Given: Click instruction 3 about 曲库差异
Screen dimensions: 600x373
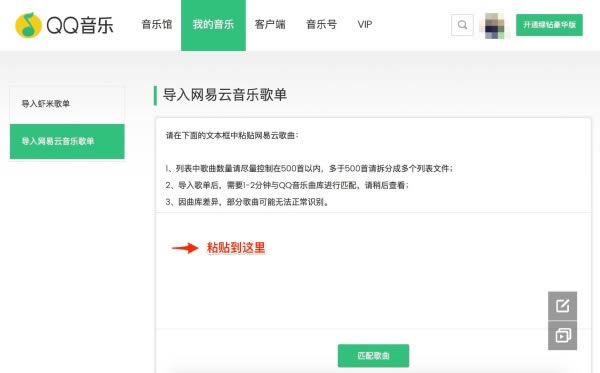Looking at the screenshot, I should click(247, 202).
